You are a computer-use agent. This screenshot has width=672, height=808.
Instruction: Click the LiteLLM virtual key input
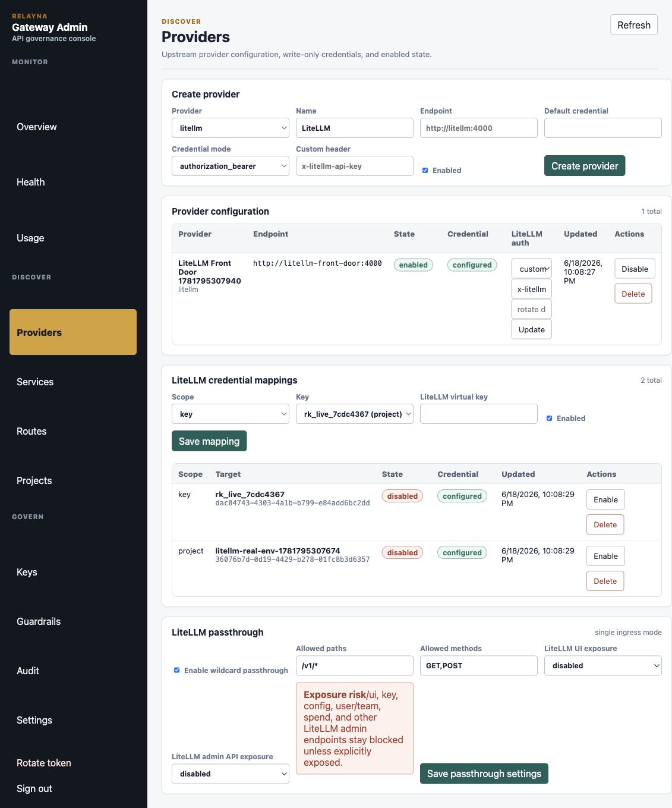pos(479,414)
